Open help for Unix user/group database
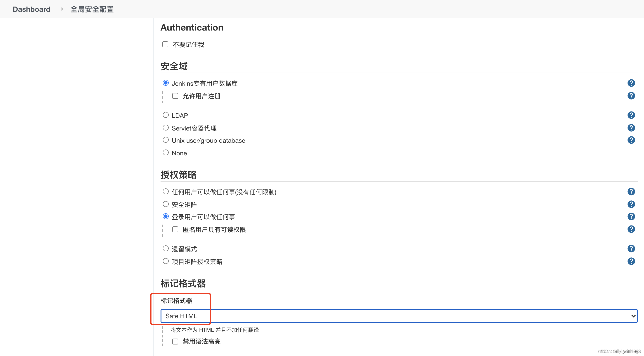644x356 pixels. pyautogui.click(x=631, y=140)
